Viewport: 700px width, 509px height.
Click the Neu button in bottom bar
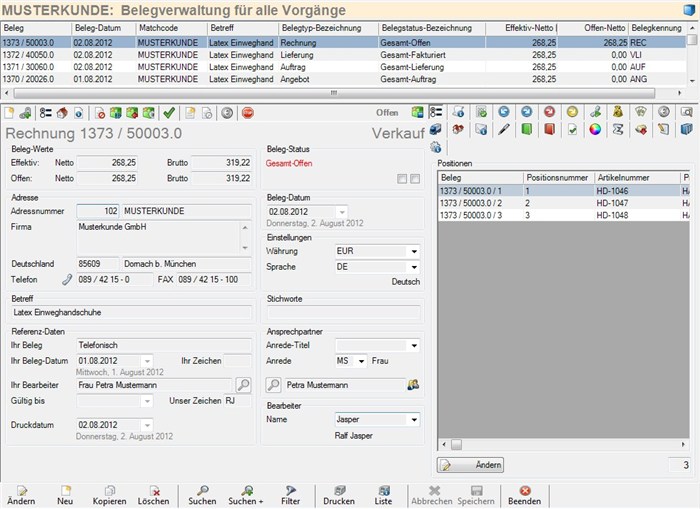pyautogui.click(x=65, y=496)
